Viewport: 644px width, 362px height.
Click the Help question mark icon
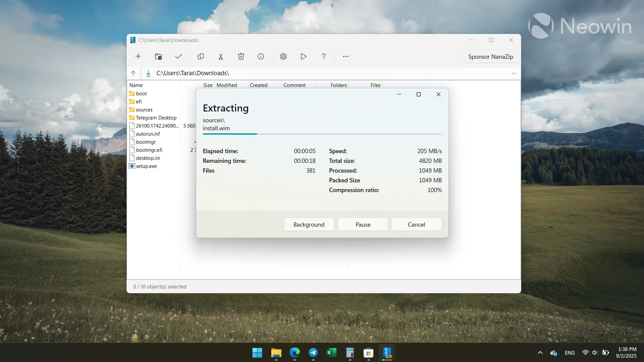323,56
